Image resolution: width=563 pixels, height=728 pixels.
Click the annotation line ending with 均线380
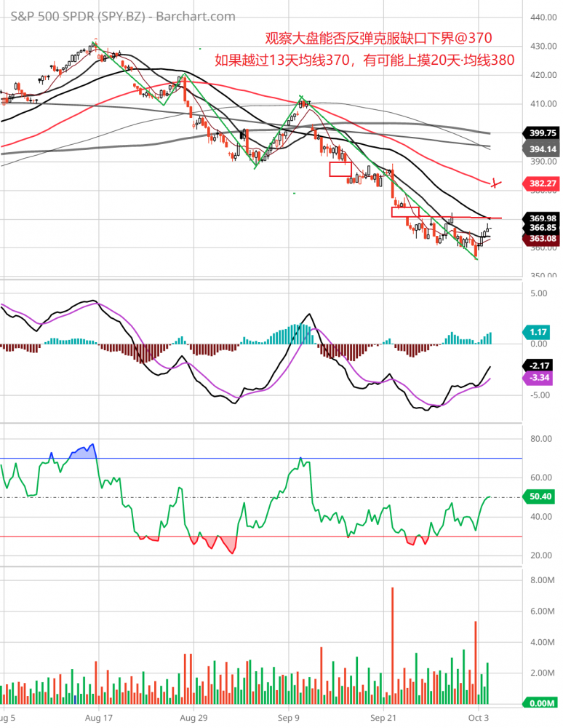[x=364, y=60]
